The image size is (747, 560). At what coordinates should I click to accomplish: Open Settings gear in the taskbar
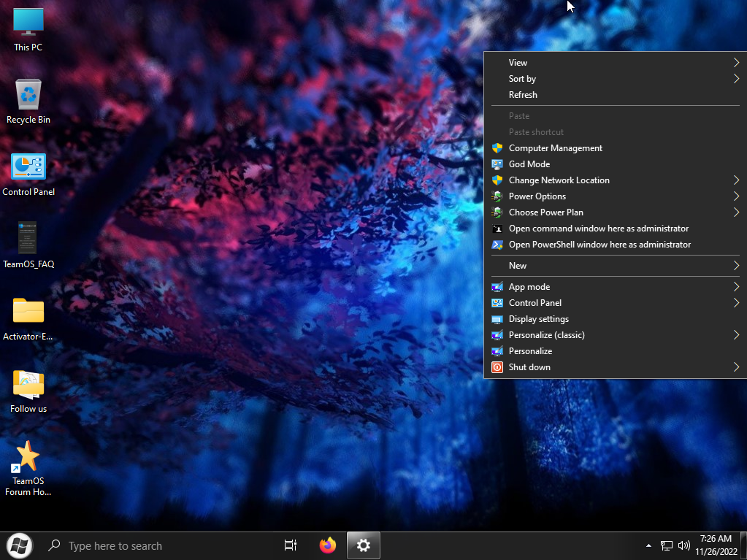pyautogui.click(x=364, y=545)
